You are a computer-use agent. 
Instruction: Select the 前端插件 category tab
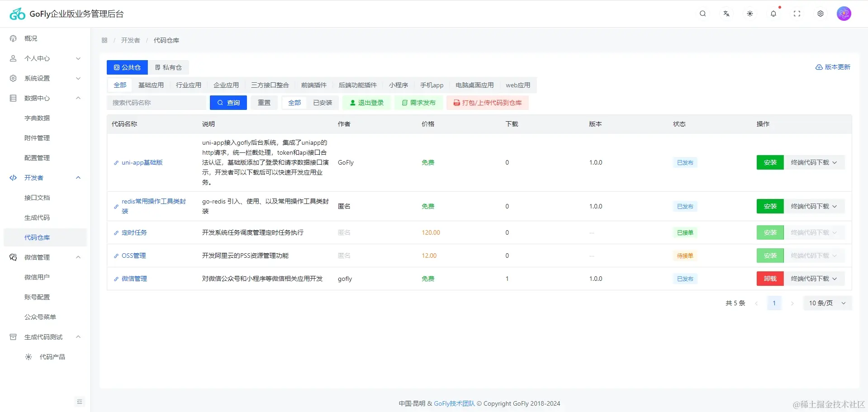tap(314, 85)
